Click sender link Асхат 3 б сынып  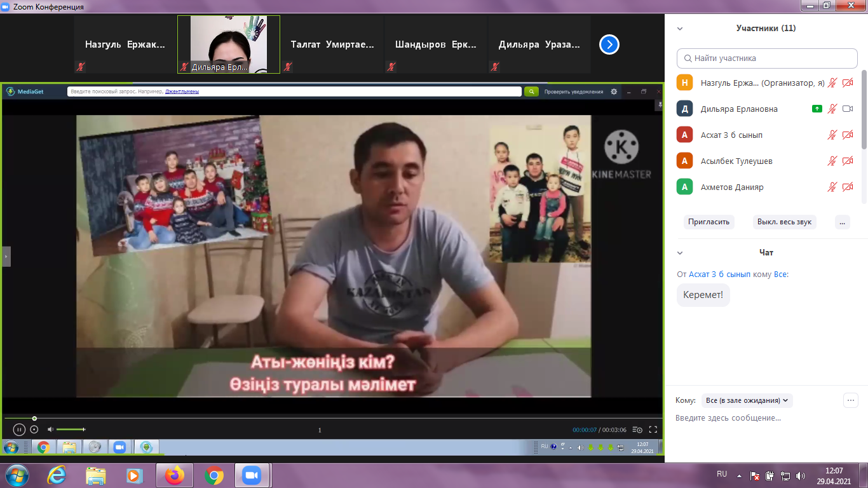pos(719,274)
